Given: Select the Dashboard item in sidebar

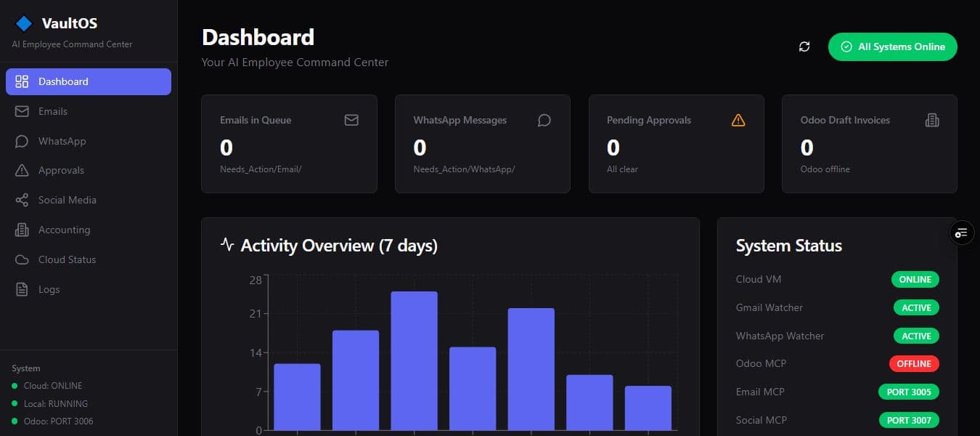Looking at the screenshot, I should 89,81.
